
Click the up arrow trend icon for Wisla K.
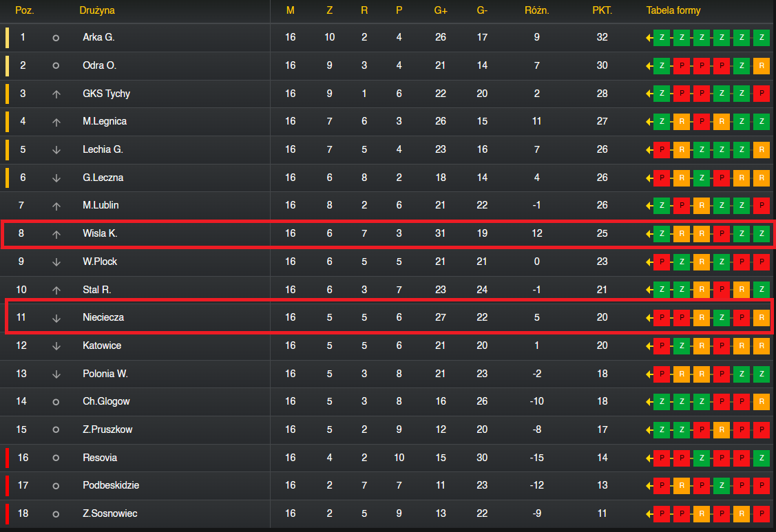[56, 234]
